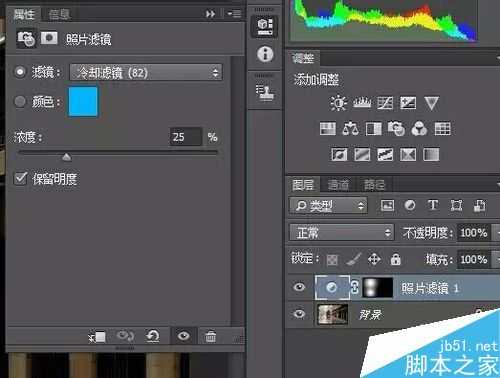Filter layers by pixel layer icon
500x378 pixels.
click(x=387, y=205)
